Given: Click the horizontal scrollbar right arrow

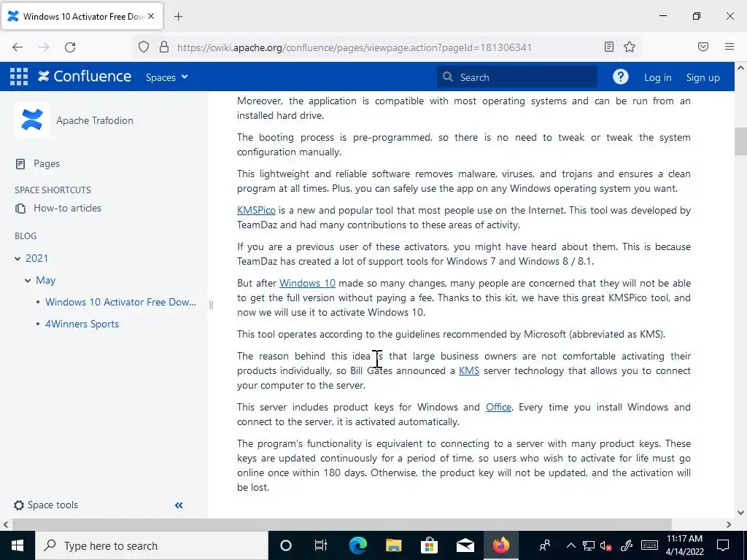Looking at the screenshot, I should (729, 524).
